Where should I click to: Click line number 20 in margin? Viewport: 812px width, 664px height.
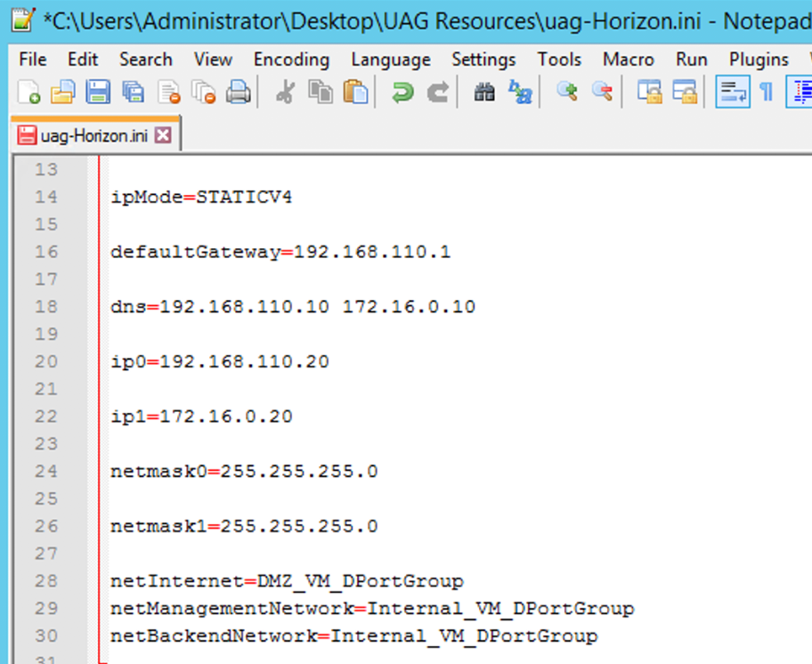tap(46, 361)
